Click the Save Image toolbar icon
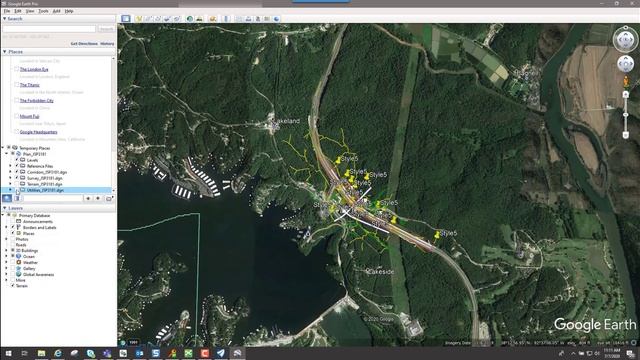 [x=258, y=19]
